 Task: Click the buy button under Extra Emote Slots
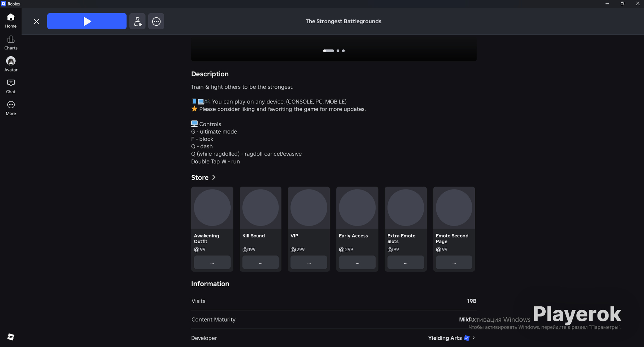(x=406, y=262)
